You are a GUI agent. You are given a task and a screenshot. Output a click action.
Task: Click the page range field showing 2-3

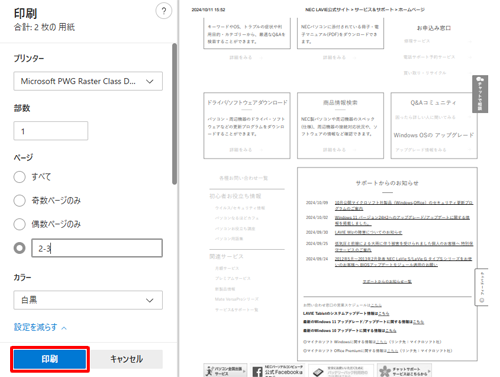(x=97, y=248)
